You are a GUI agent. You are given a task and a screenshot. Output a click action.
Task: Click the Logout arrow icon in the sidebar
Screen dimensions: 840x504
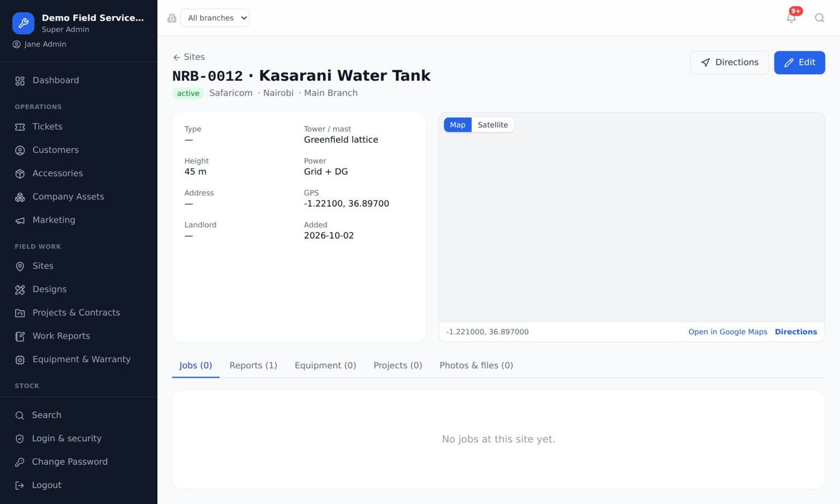20,485
